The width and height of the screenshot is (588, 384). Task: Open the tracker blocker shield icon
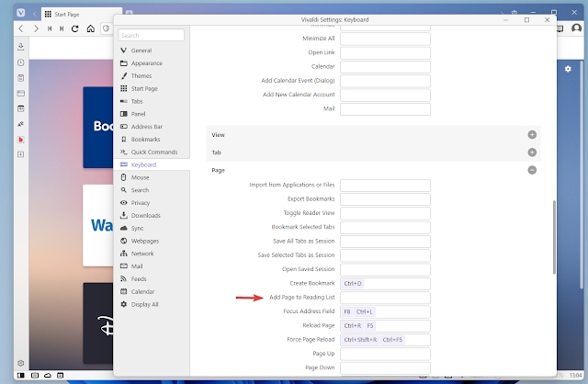click(x=107, y=28)
